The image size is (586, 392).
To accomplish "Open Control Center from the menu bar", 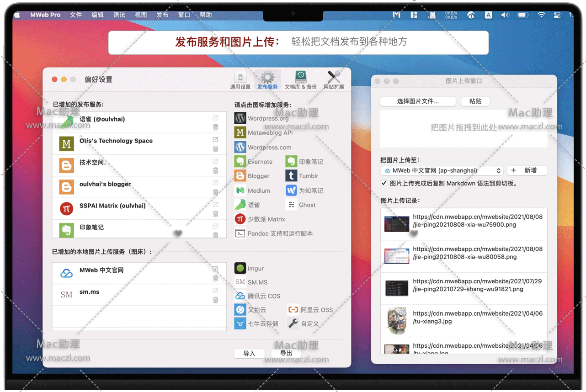I will (x=557, y=15).
